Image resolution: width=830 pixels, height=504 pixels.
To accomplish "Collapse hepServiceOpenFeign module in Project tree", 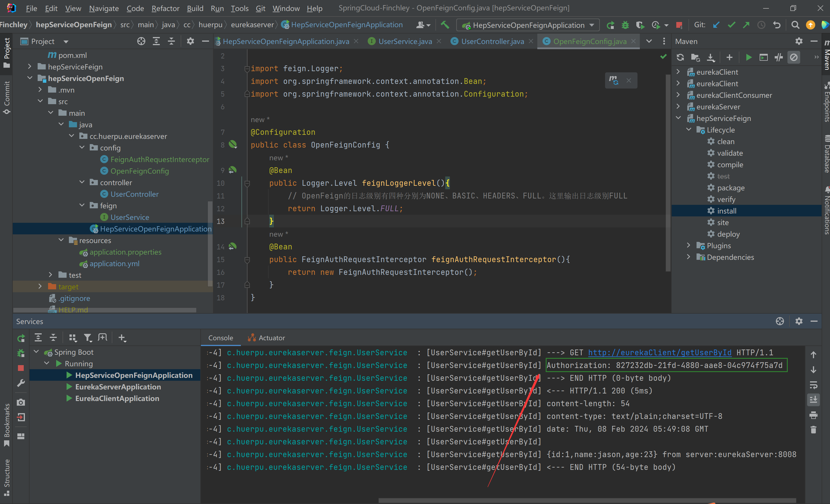I will point(30,78).
